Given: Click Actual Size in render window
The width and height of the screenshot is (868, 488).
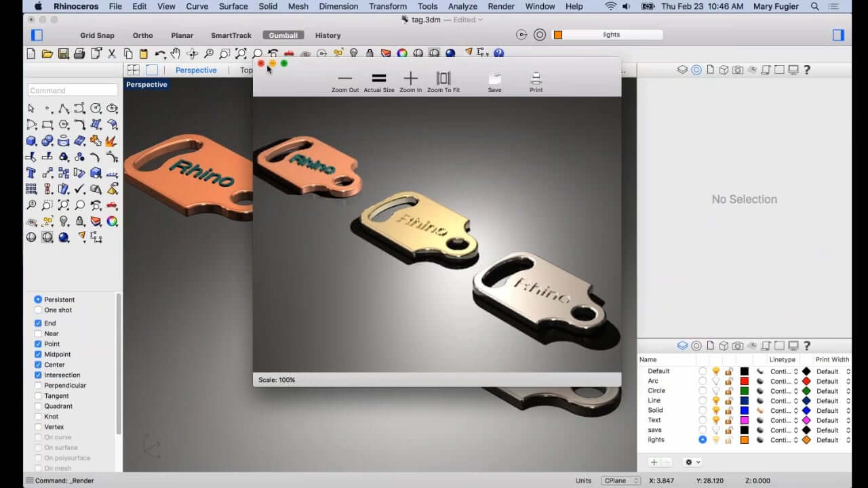Looking at the screenshot, I should (x=378, y=83).
